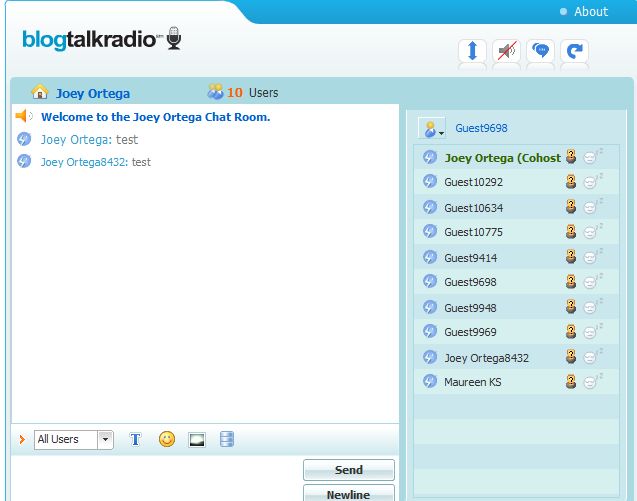Image resolution: width=637 pixels, height=501 pixels.
Task: Open the text font formatting T icon
Action: [135, 439]
